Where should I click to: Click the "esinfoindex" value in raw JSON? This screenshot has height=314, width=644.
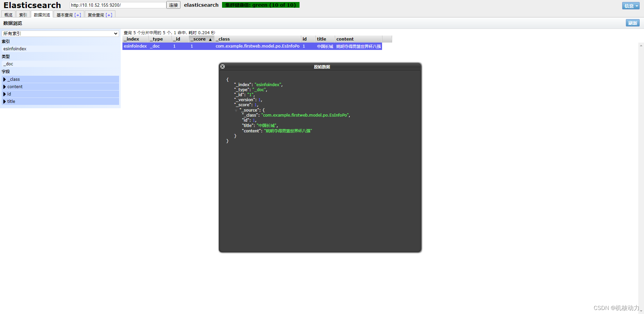(268, 85)
